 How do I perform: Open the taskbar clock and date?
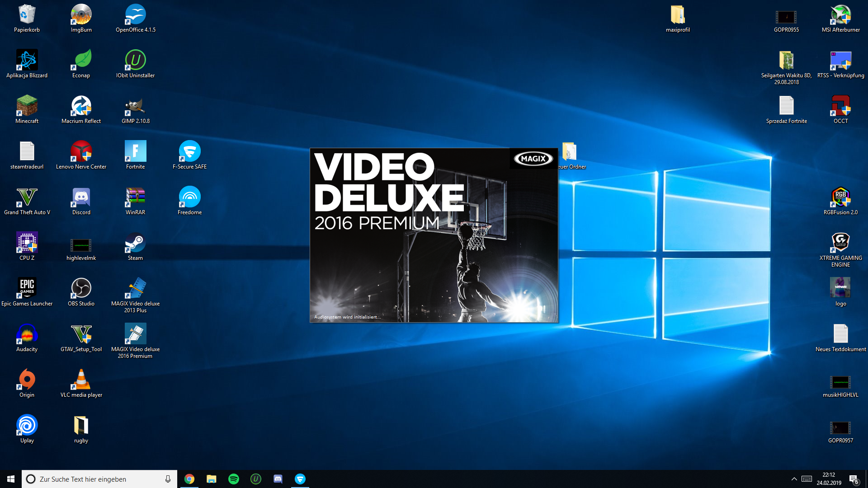(829, 479)
